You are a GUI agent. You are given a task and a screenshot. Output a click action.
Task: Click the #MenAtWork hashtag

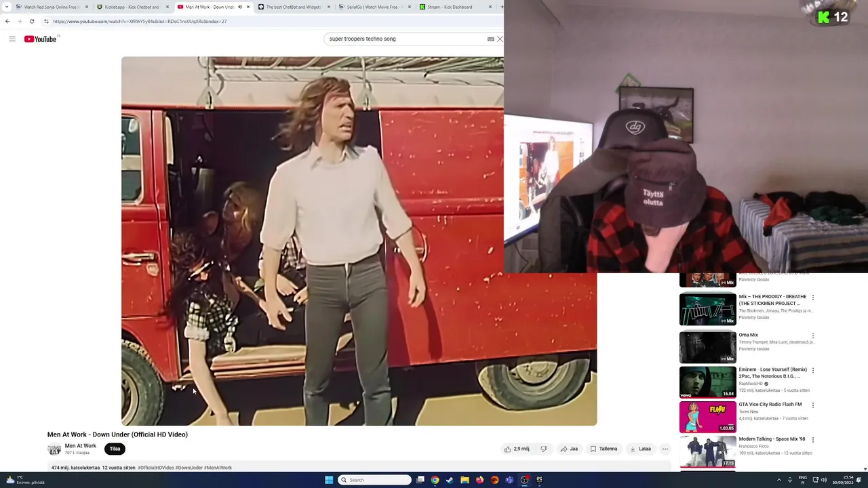coord(218,468)
